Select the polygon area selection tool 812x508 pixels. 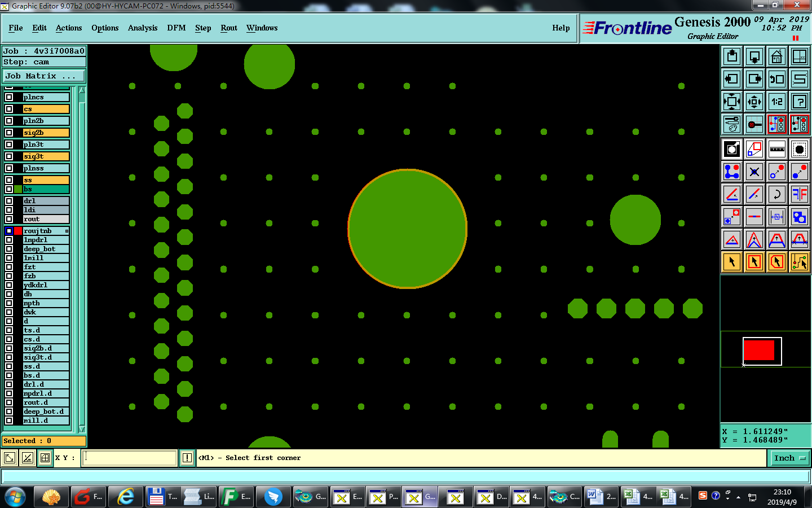point(777,262)
